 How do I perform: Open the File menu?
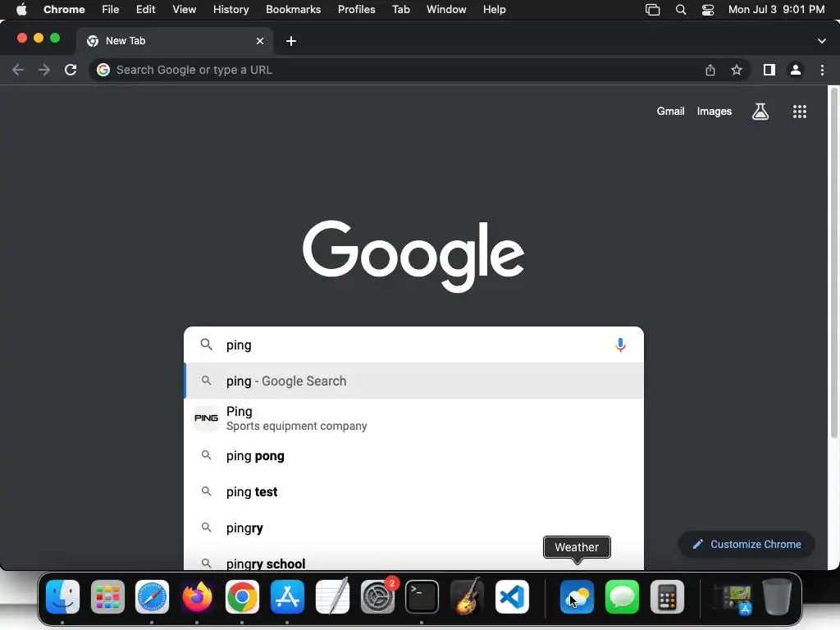click(111, 10)
